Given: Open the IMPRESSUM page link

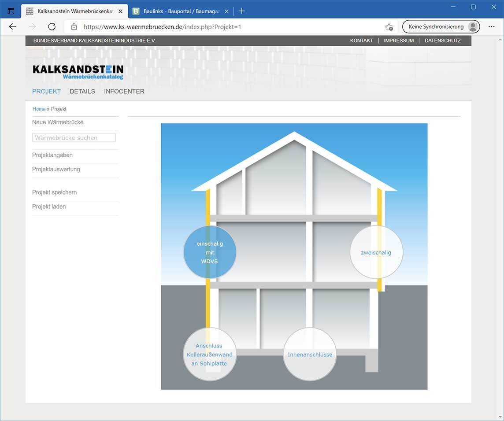Looking at the screenshot, I should pyautogui.click(x=399, y=41).
